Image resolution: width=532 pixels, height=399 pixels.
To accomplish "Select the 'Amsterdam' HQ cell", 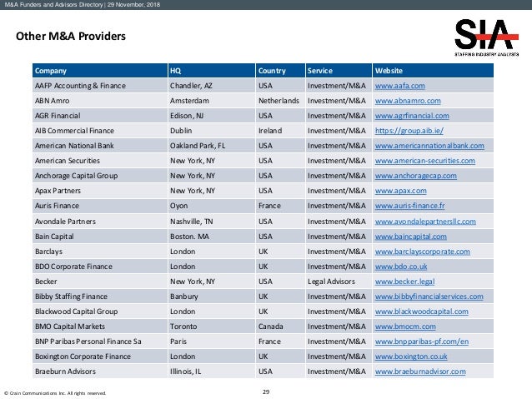I will (212, 101).
